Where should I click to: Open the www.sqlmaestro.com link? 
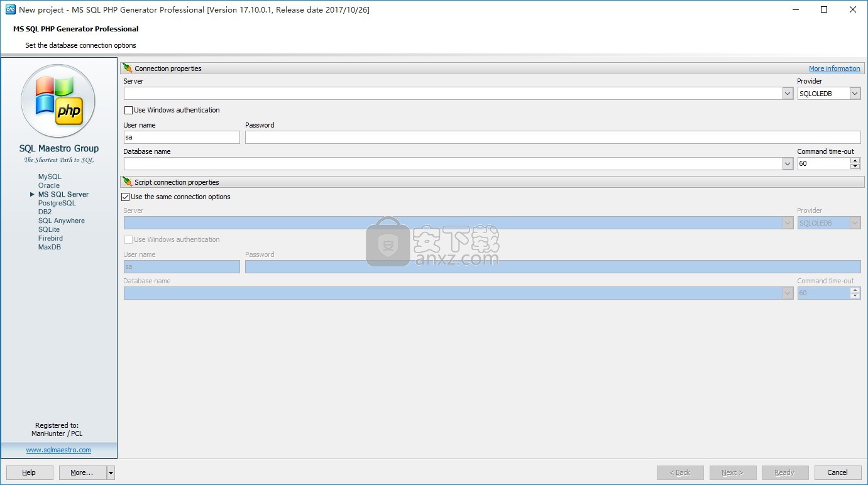coord(58,450)
